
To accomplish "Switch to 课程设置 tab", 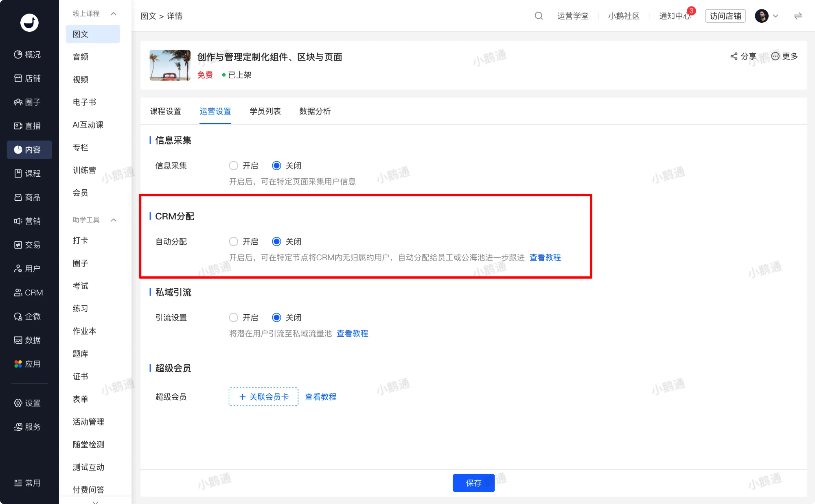I will [165, 111].
